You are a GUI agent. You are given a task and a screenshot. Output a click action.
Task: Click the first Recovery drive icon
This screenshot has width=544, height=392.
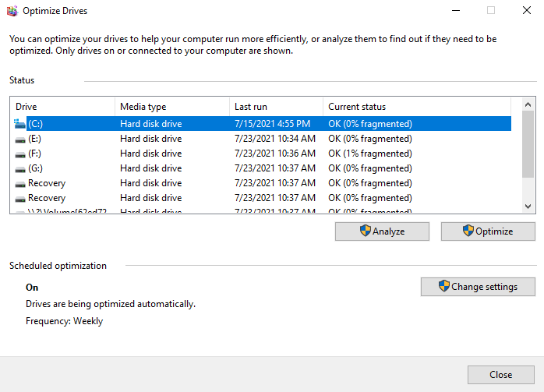coord(20,183)
